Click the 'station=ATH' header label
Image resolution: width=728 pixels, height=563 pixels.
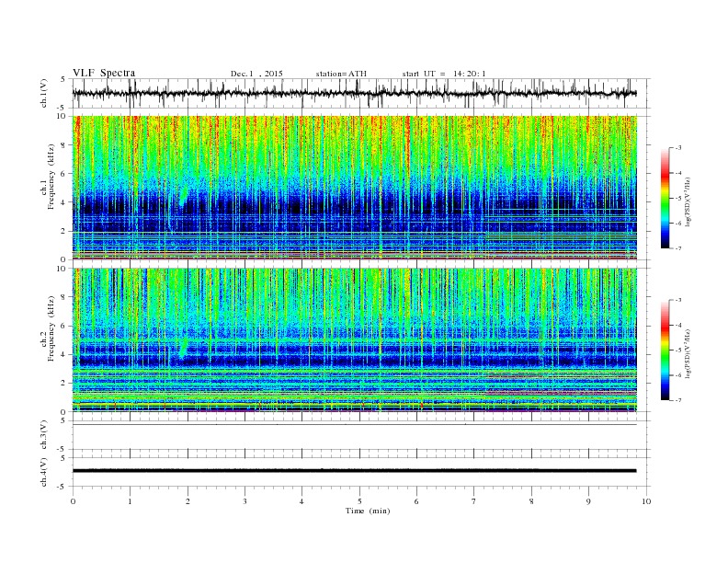point(341,74)
